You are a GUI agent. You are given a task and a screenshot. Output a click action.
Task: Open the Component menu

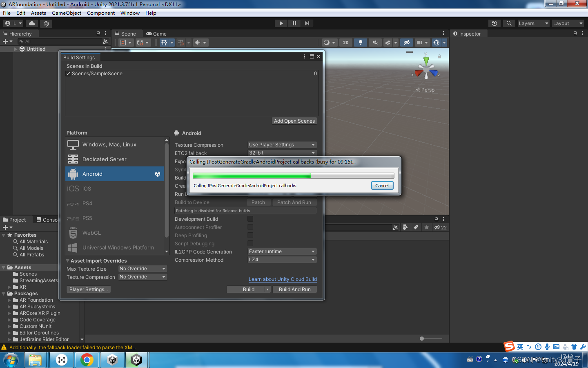[100, 13]
